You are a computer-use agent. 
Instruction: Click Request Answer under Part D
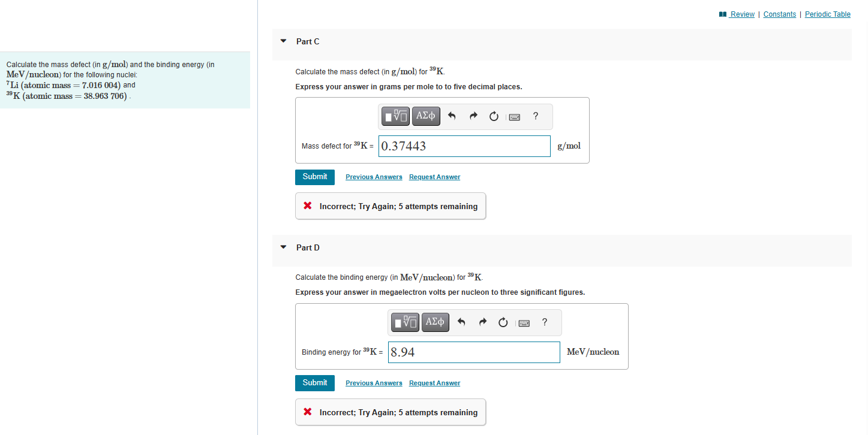[434, 383]
